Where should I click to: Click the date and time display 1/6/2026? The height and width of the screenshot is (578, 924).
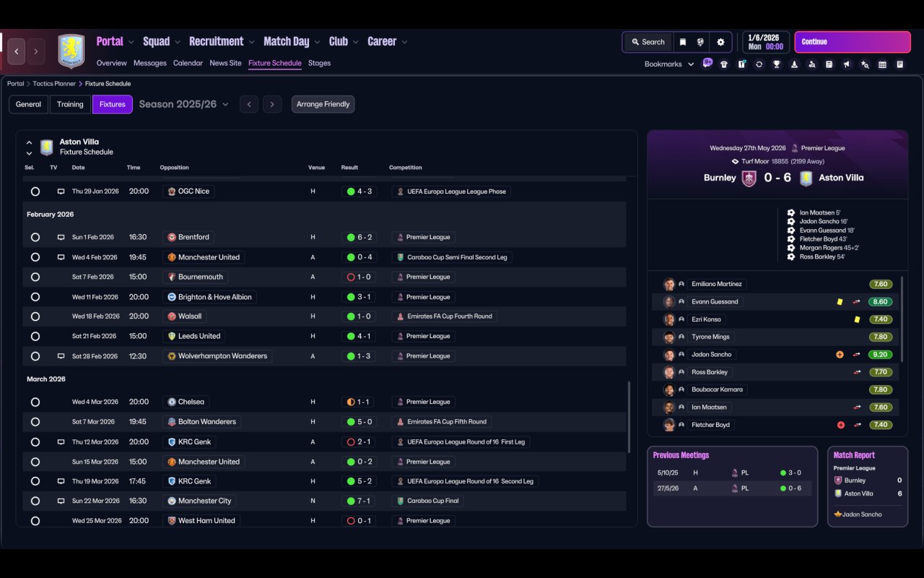[765, 42]
